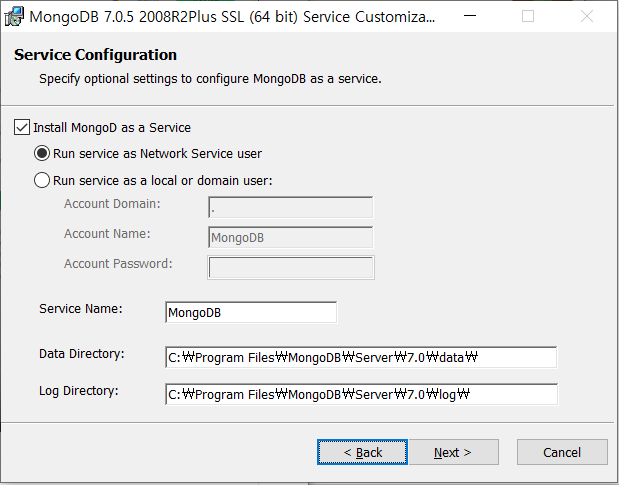Minimize the installer window
Viewport: 619px width, 485px height.
coord(470,16)
